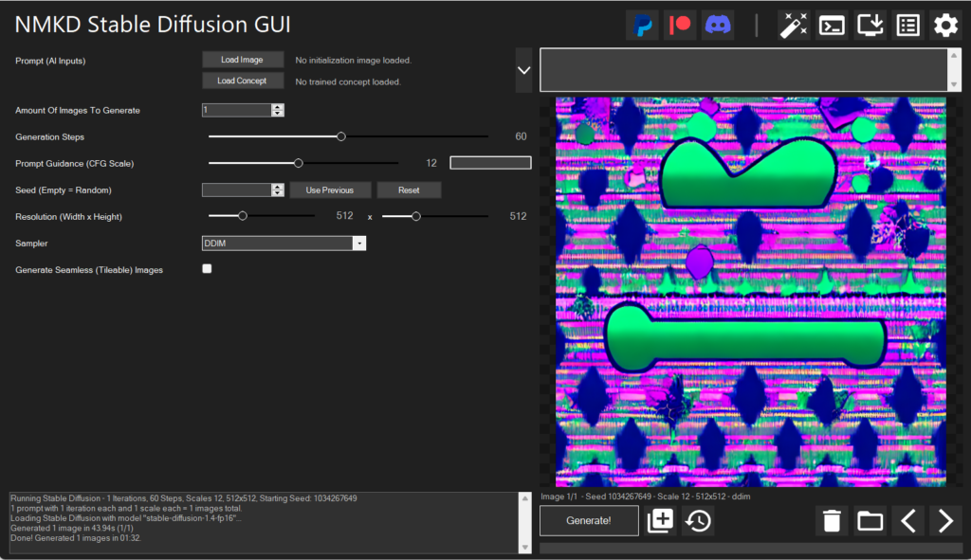Open the command line tools icon
Screen dimensions: 971x560
(832, 26)
